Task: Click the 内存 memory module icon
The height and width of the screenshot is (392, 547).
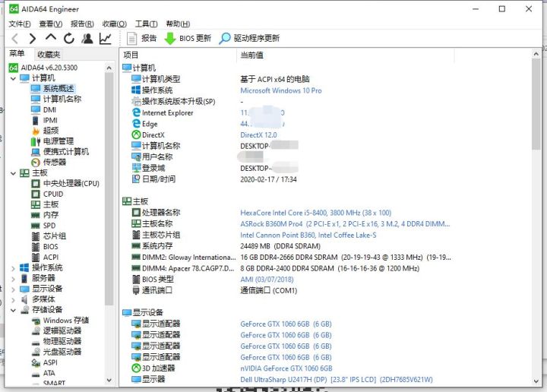Action: click(x=36, y=215)
